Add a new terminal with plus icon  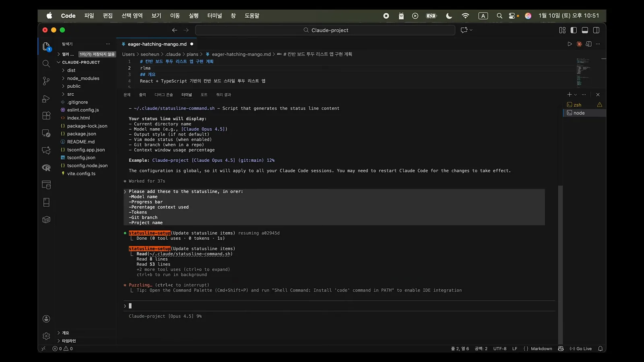point(569,95)
